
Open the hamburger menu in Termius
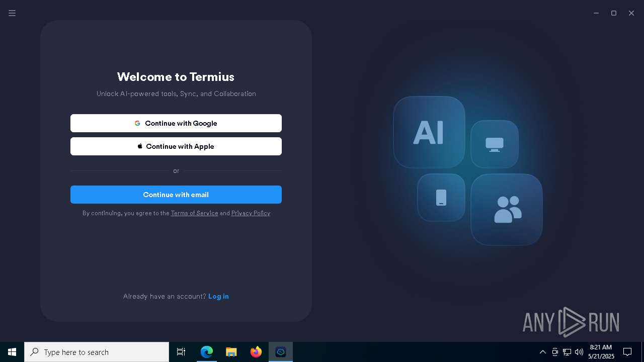point(12,13)
